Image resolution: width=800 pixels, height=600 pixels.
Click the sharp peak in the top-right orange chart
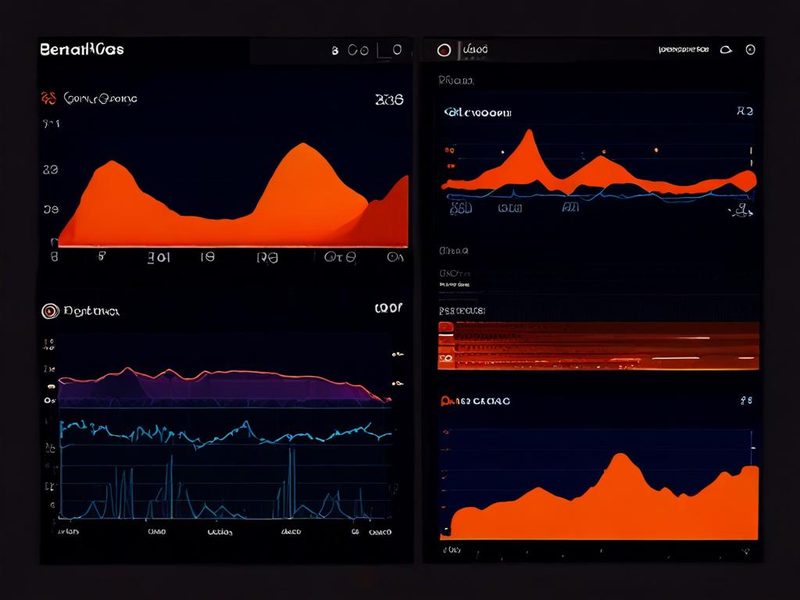point(529,133)
